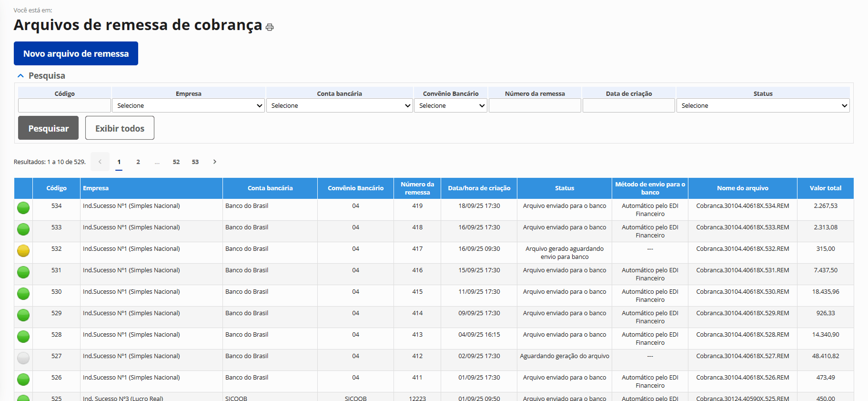This screenshot has width=868, height=401.
Task: Click yellow status icon for code 532
Action: click(23, 251)
